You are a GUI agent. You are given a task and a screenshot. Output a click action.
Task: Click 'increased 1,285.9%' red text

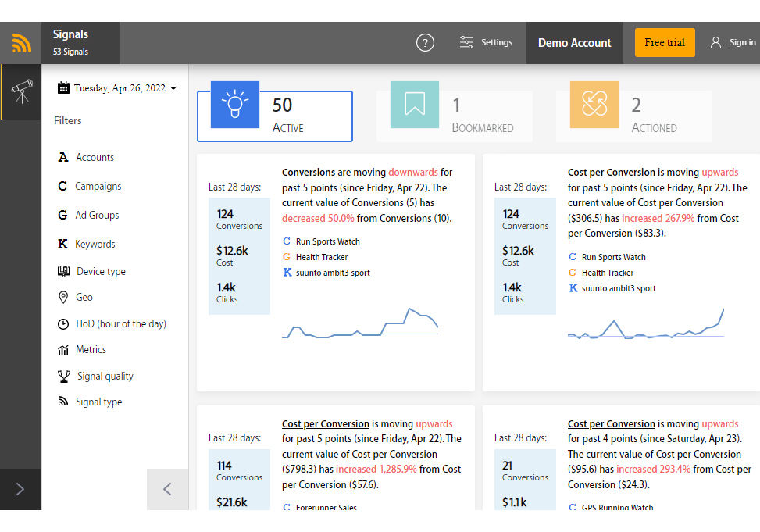pyautogui.click(x=376, y=469)
